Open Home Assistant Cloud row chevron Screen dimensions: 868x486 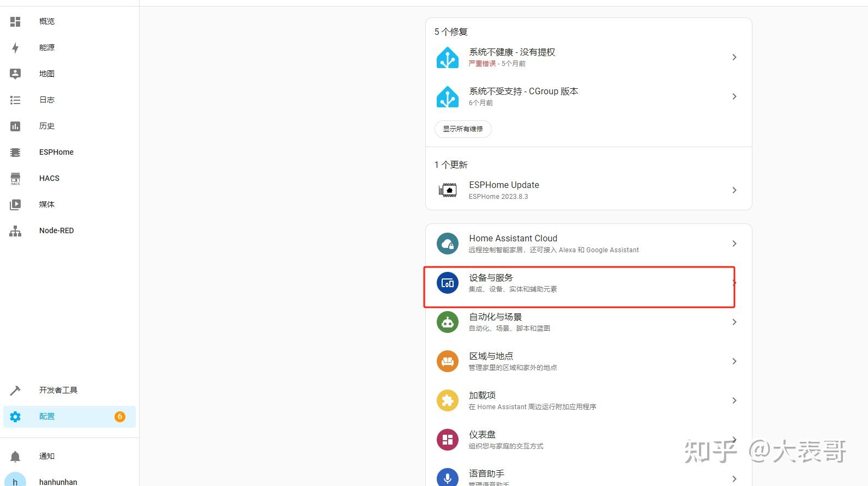pos(734,244)
